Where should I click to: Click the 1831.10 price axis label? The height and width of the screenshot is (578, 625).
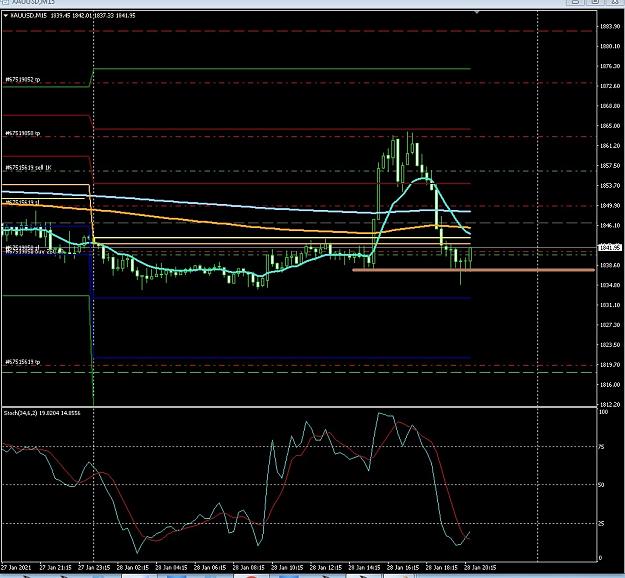tap(610, 305)
